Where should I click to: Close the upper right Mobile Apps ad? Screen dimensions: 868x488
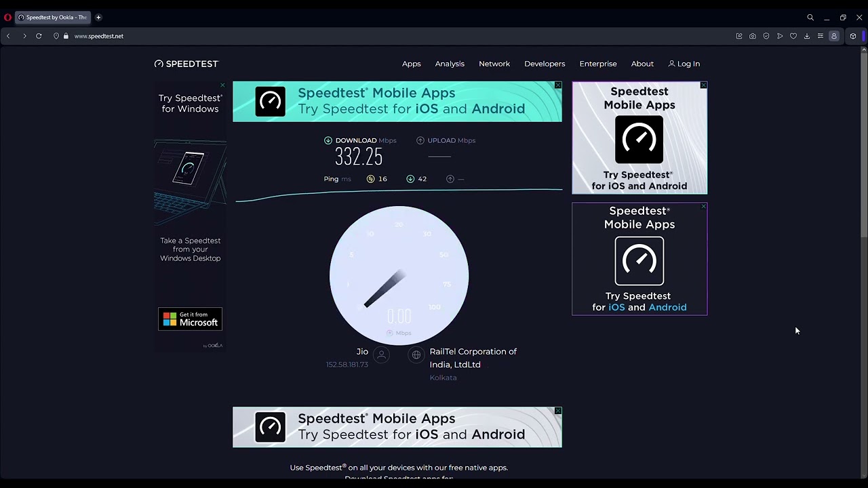coord(703,85)
